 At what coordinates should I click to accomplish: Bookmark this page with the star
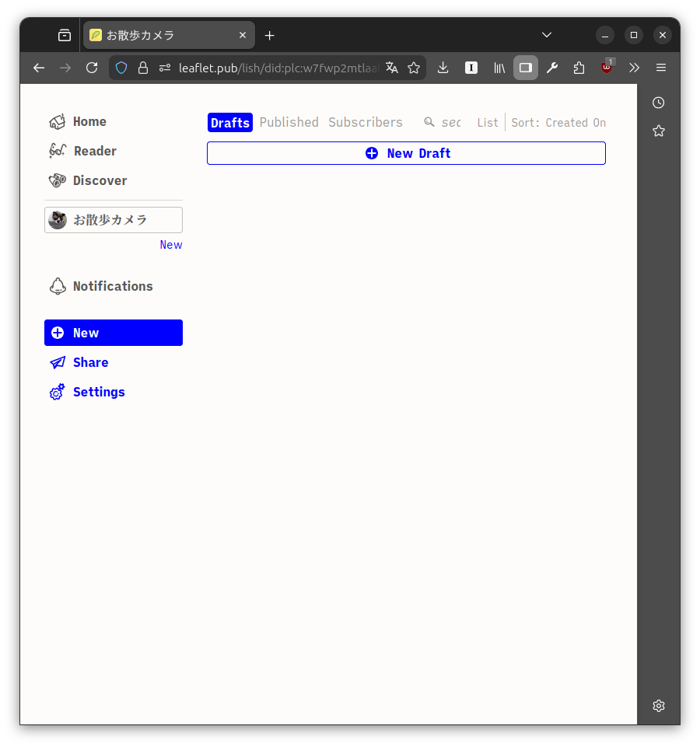pyautogui.click(x=415, y=68)
